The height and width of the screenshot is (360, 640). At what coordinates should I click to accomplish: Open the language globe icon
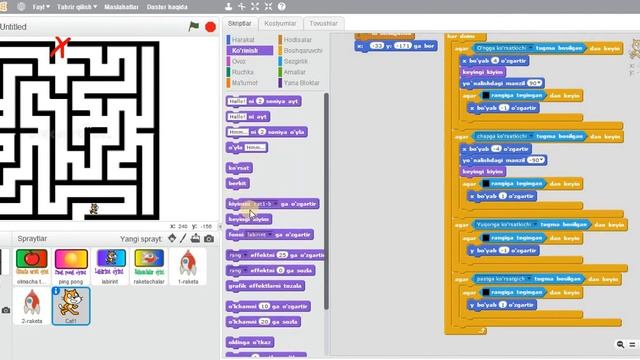(21, 7)
